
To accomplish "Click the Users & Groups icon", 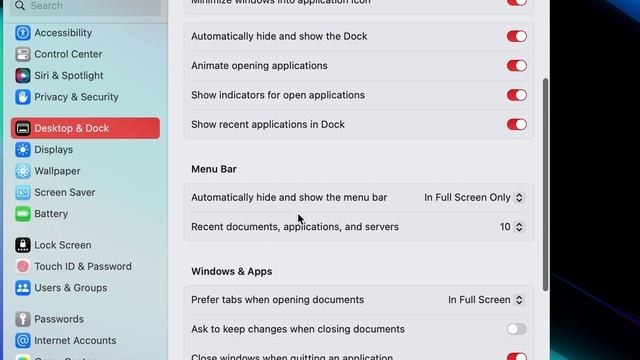I will click(x=23, y=288).
